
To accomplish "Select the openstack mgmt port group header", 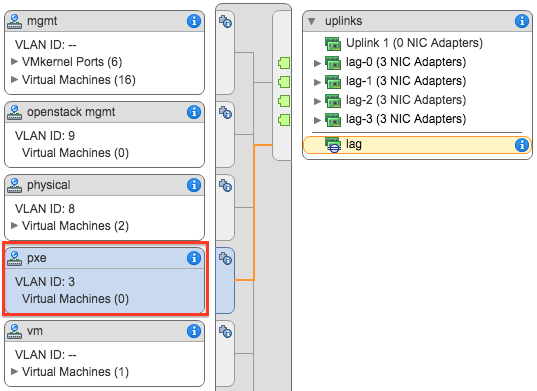I will (104, 112).
